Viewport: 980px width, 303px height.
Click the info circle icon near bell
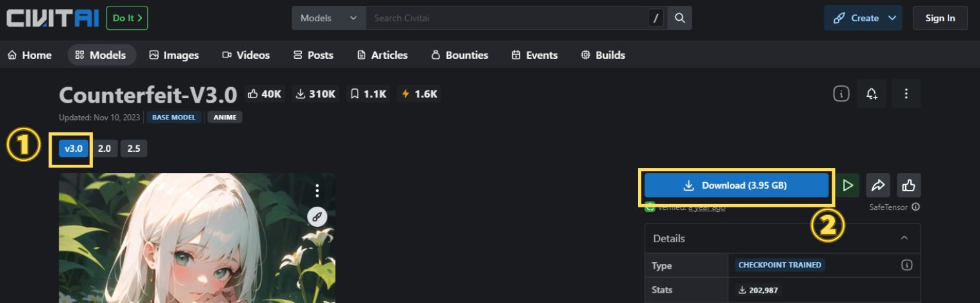tap(841, 94)
